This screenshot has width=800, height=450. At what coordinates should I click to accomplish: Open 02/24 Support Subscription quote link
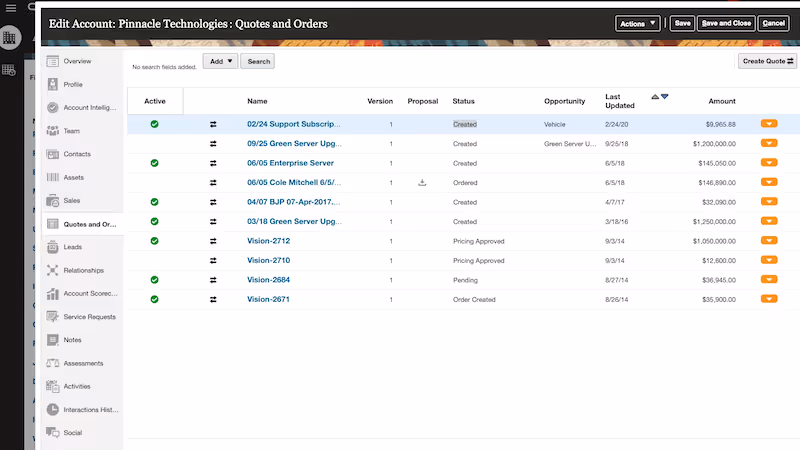click(x=293, y=124)
